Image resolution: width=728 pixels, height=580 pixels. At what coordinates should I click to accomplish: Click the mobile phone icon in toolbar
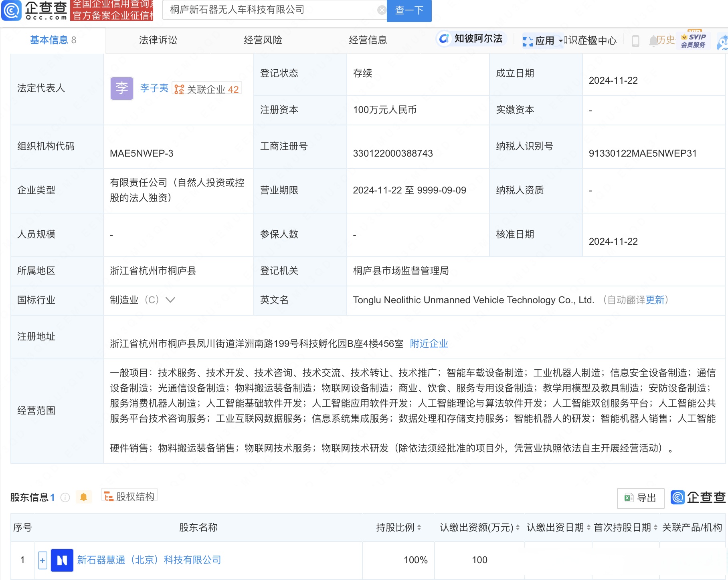[x=635, y=40]
